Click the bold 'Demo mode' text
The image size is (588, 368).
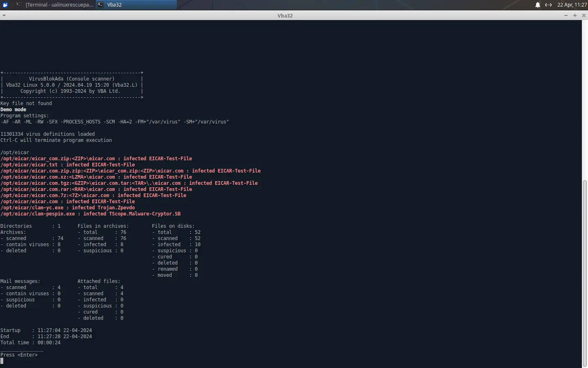pos(13,110)
